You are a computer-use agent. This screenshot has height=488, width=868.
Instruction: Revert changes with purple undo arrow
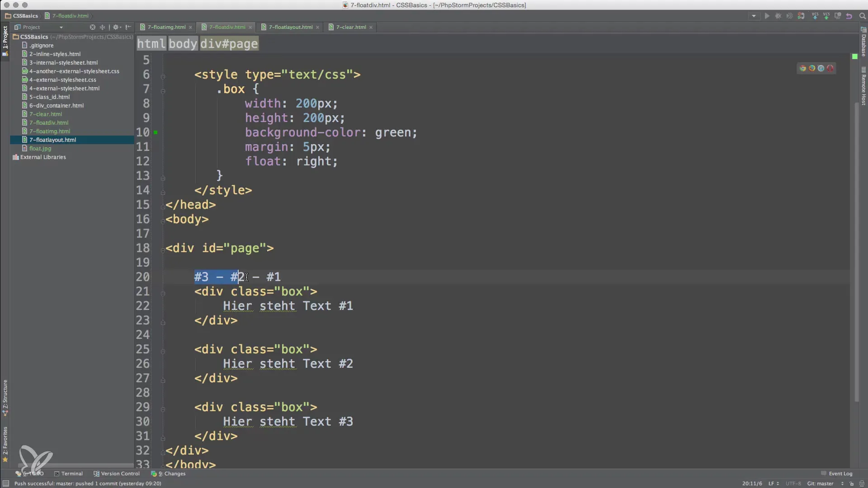click(x=849, y=16)
